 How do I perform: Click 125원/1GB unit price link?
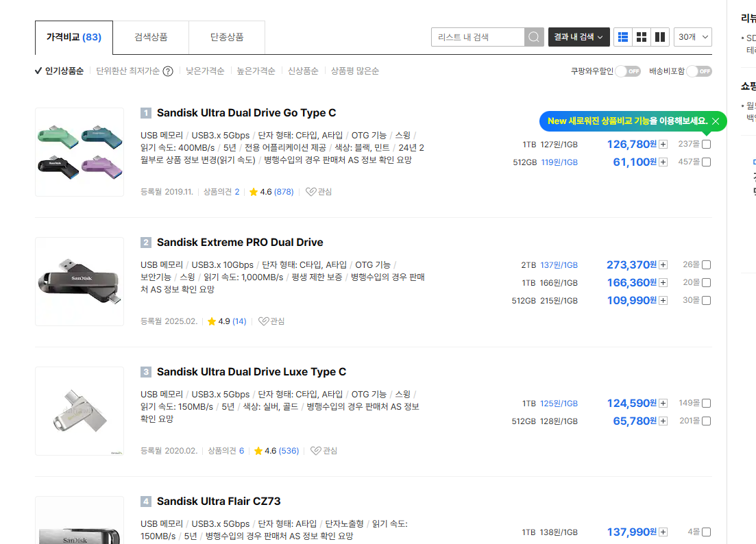[559, 404]
